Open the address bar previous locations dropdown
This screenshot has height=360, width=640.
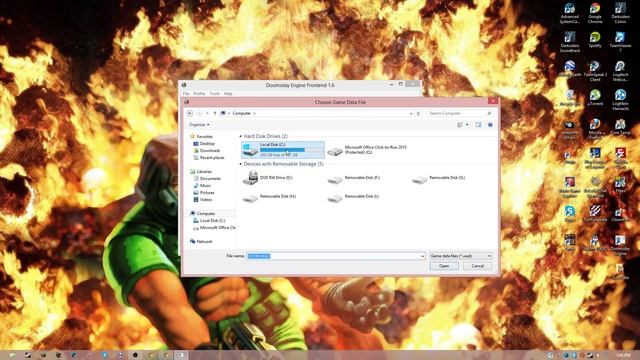[411, 113]
